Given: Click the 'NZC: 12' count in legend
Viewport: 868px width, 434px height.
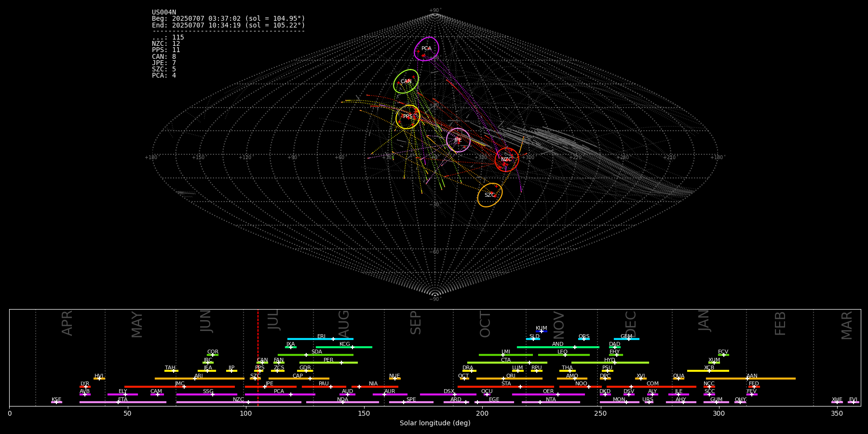Looking at the screenshot, I should pyautogui.click(x=166, y=43).
